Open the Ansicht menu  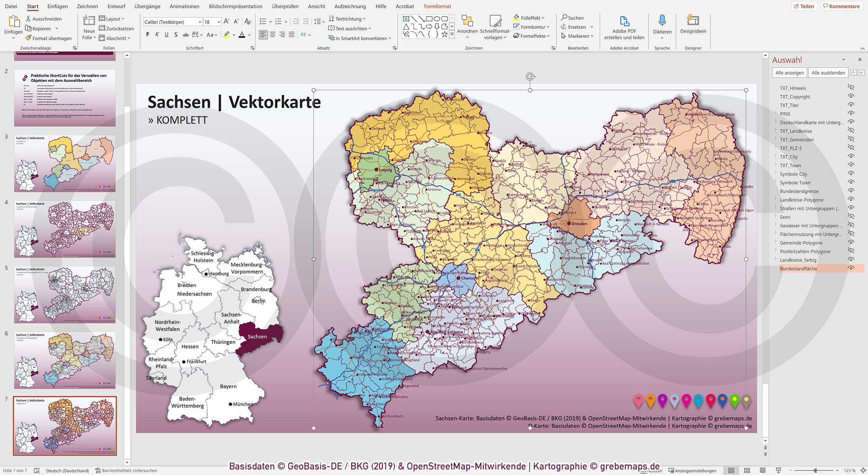tap(316, 6)
